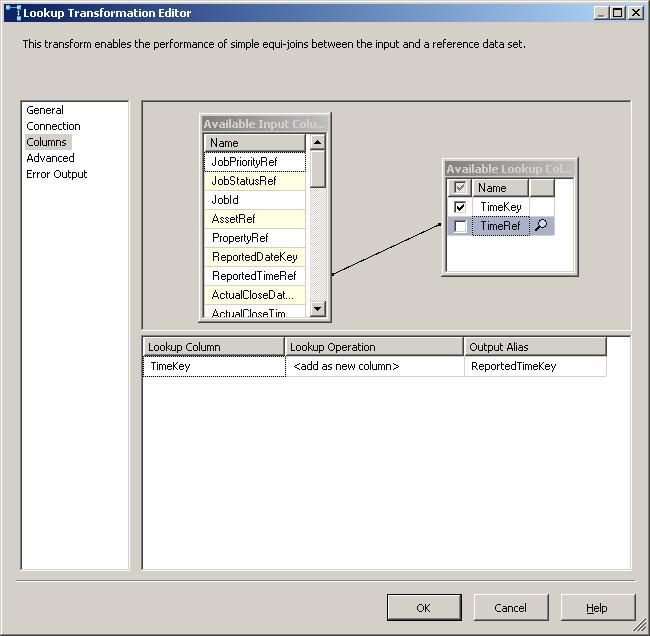Select JobId input column

pos(255,200)
